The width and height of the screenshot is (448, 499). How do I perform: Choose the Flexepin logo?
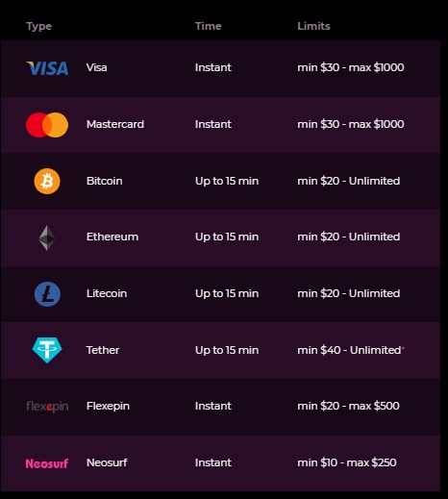click(47, 407)
